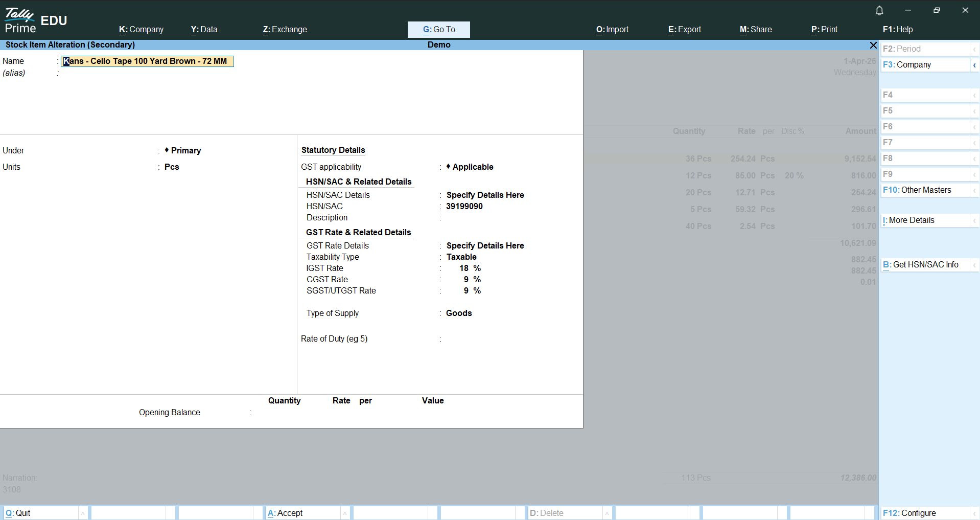Open the M: Share menu

[756, 30]
